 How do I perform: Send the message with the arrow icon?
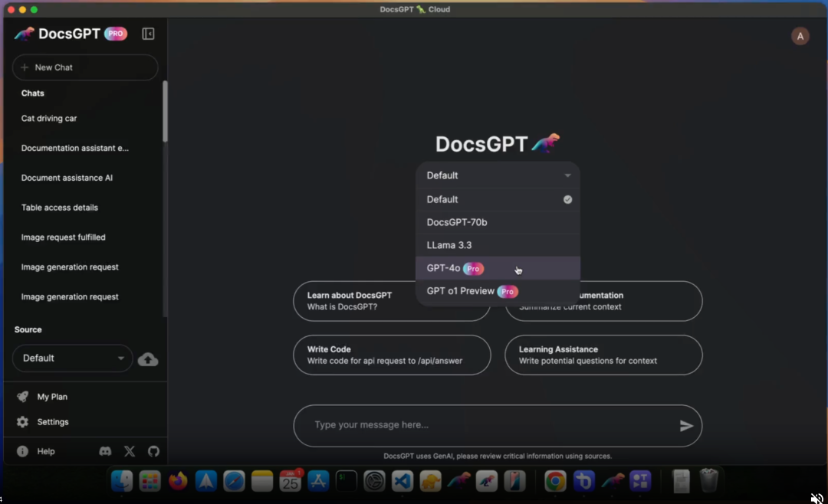(x=686, y=426)
